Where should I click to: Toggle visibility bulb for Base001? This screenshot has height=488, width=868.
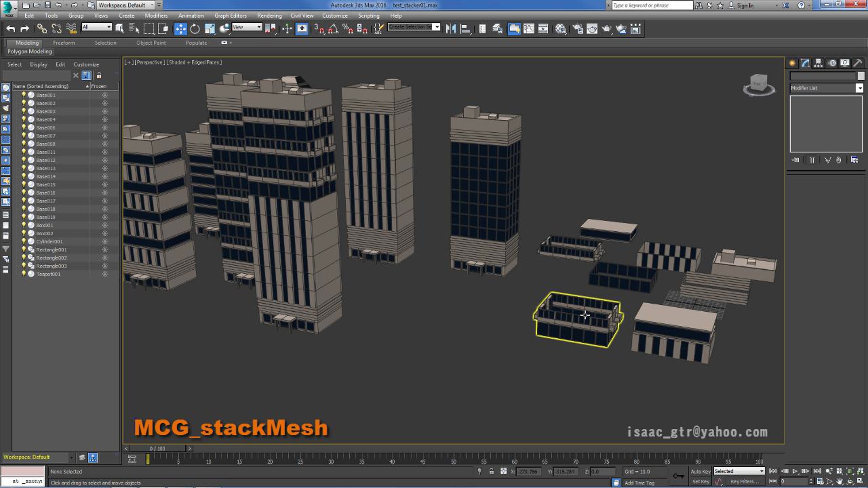24,95
